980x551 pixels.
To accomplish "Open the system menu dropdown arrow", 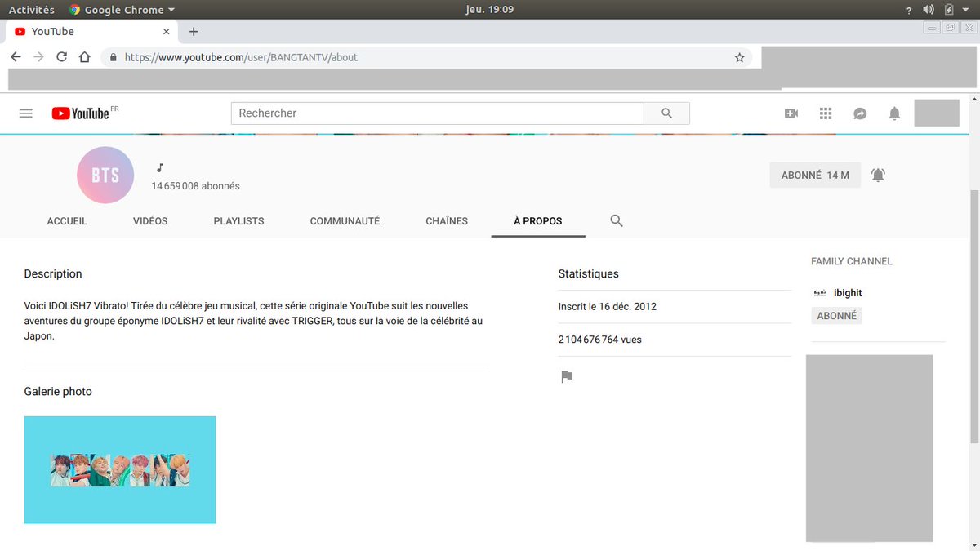I will click(x=968, y=10).
